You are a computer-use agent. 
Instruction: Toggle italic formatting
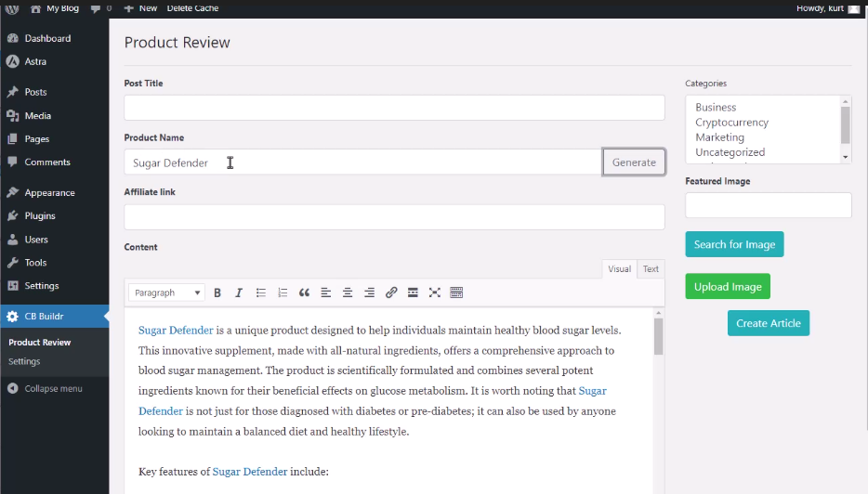coord(239,292)
